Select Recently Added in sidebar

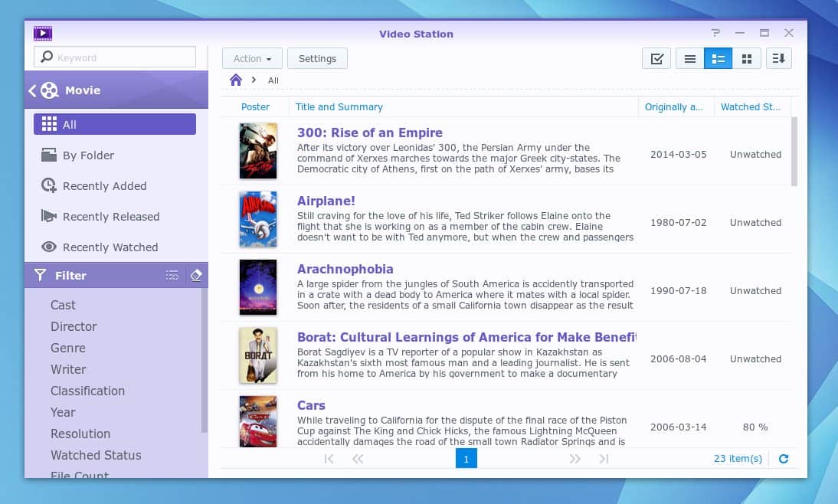(104, 186)
